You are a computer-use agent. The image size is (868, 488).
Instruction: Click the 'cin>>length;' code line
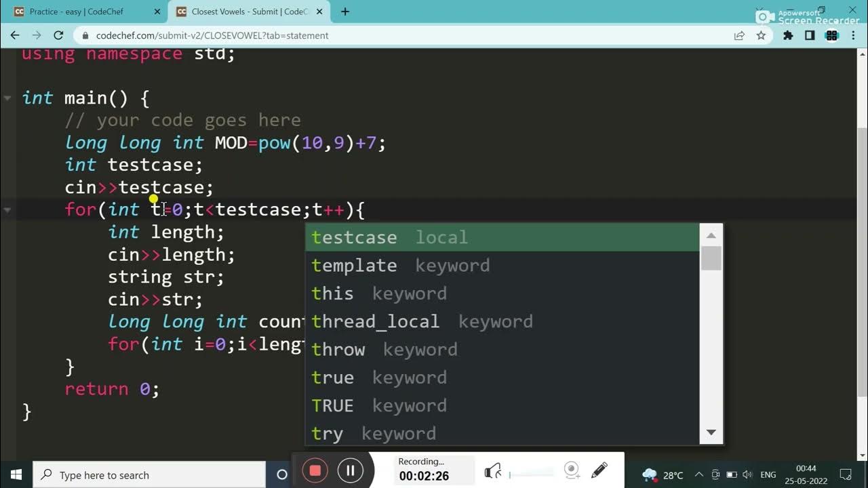coord(172,254)
